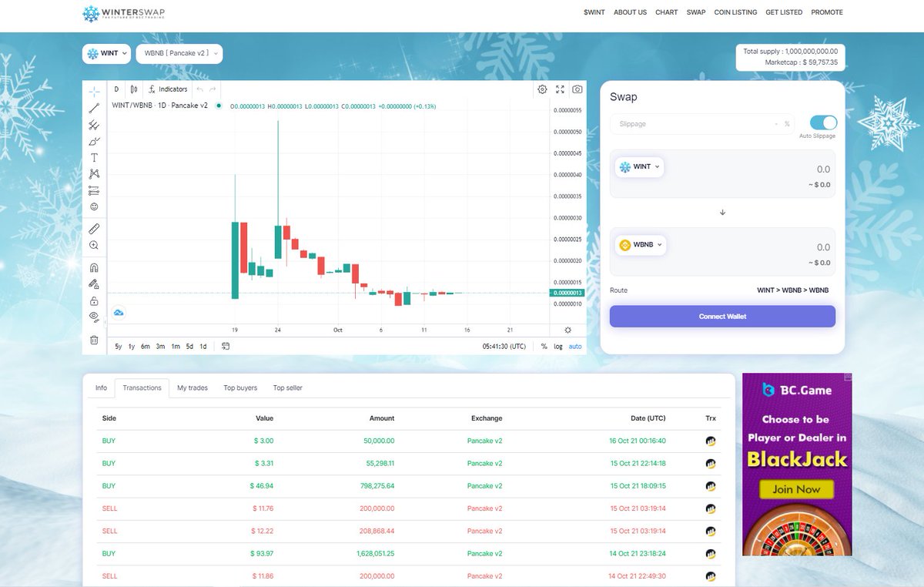Screen dimensions: 924x587
Task: Toggle log scale on price axis
Action: pos(557,346)
